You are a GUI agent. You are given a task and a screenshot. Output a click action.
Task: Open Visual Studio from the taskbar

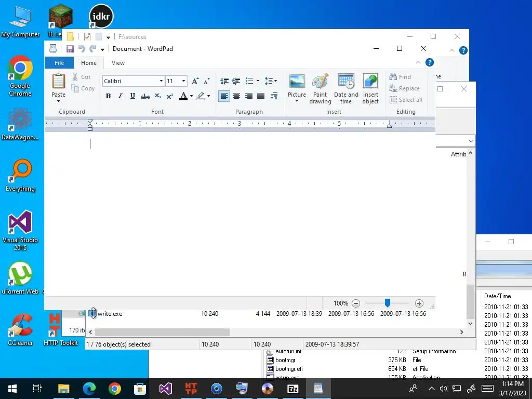[166, 389]
